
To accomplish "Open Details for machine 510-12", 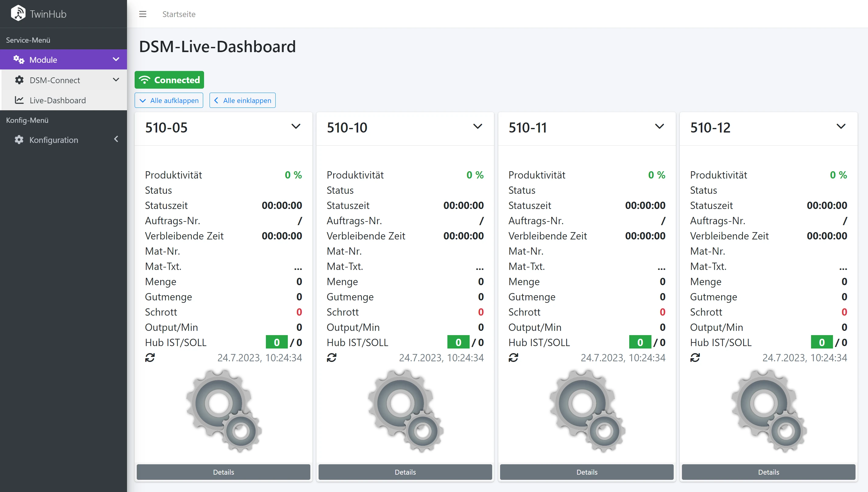I will pyautogui.click(x=769, y=472).
